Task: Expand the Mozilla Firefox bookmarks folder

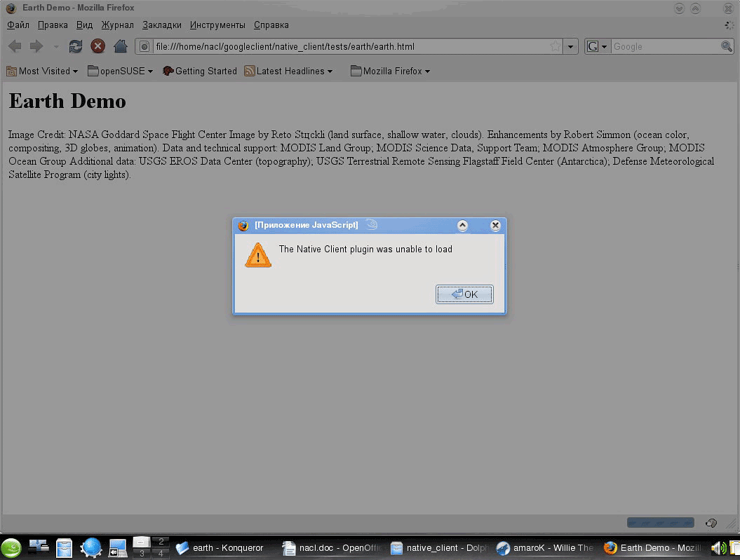Action: coord(390,71)
